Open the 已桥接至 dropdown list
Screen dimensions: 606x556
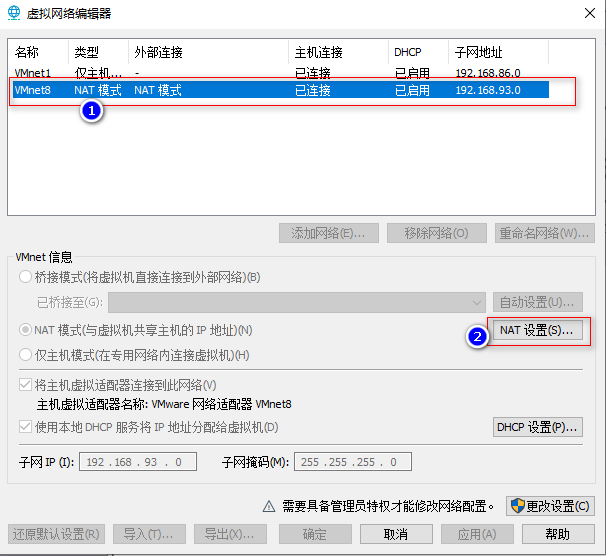pyautogui.click(x=297, y=302)
